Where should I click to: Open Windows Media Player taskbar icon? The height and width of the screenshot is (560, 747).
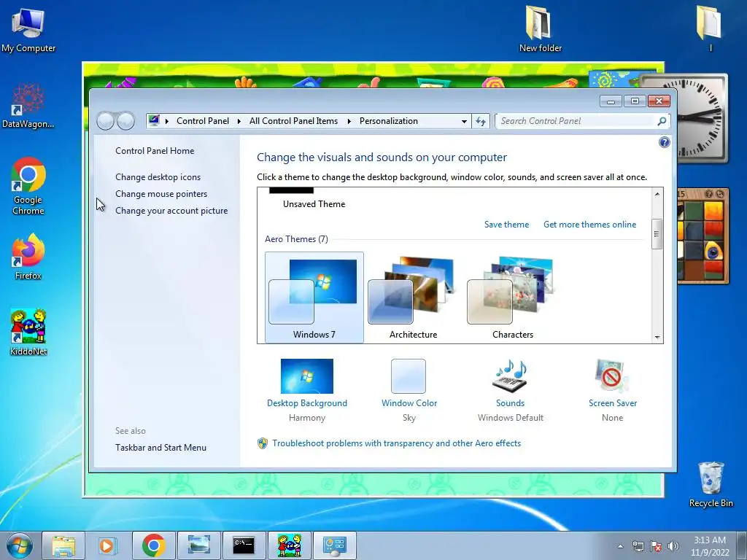coord(108,545)
